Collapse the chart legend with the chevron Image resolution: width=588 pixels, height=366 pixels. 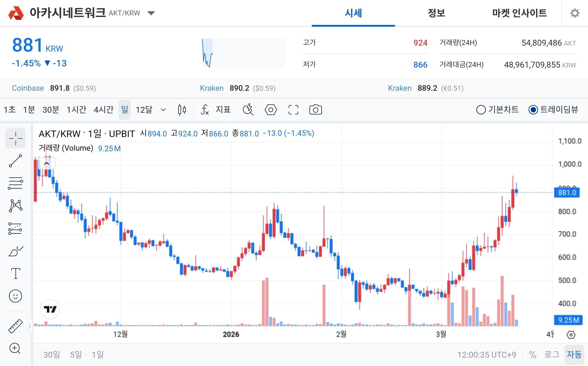(46, 163)
